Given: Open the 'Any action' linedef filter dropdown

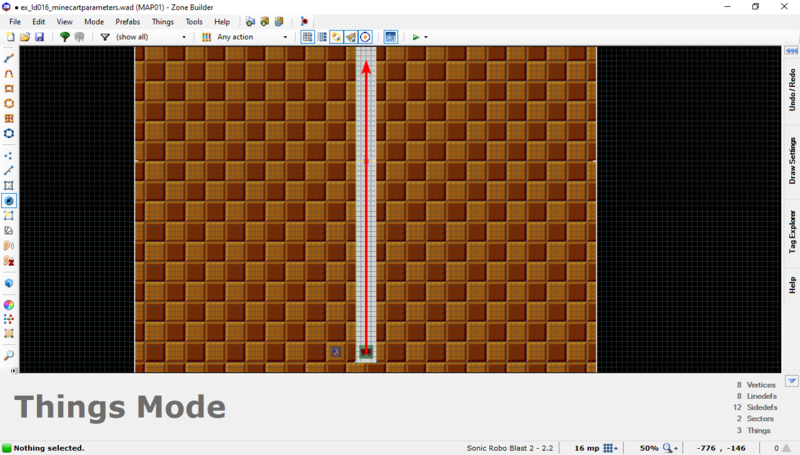Looking at the screenshot, I should (252, 37).
